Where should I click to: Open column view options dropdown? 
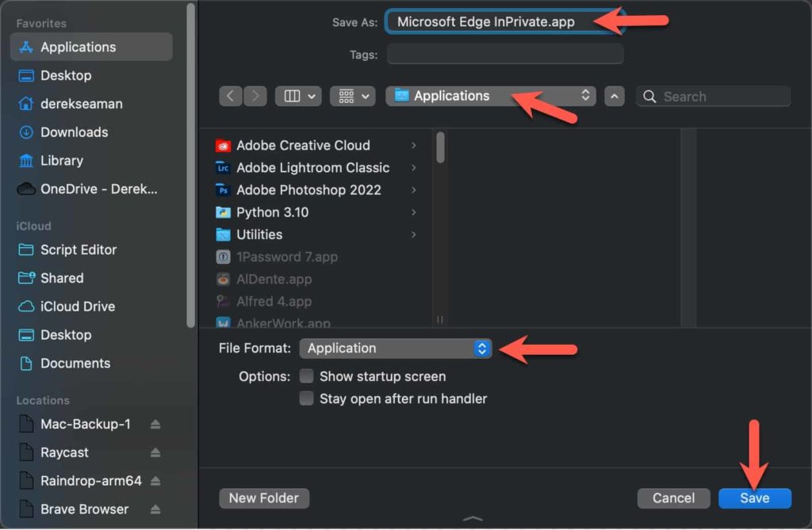(x=299, y=97)
